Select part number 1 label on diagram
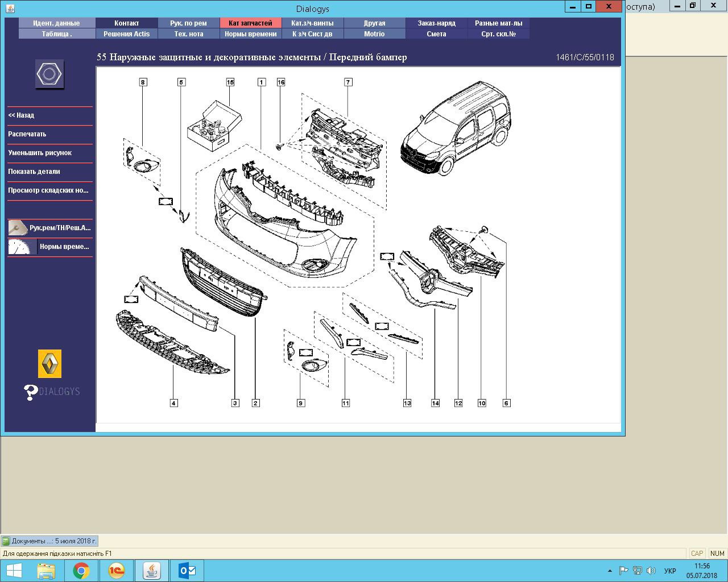Image resolution: width=728 pixels, height=582 pixels. tap(262, 82)
